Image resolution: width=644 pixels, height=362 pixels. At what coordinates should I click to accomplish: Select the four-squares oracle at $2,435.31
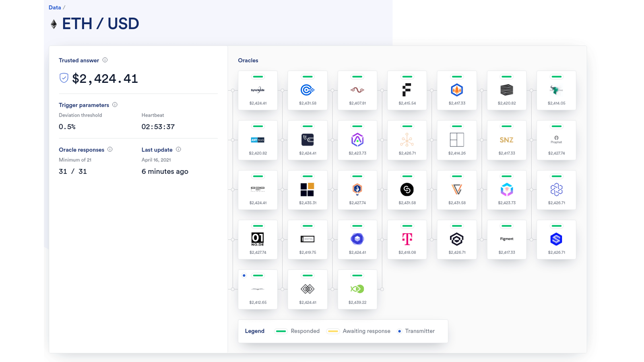tap(308, 190)
